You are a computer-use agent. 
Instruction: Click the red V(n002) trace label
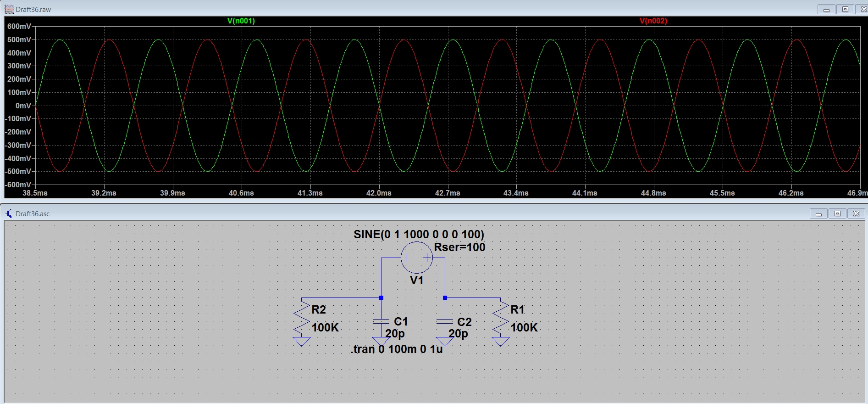[653, 21]
